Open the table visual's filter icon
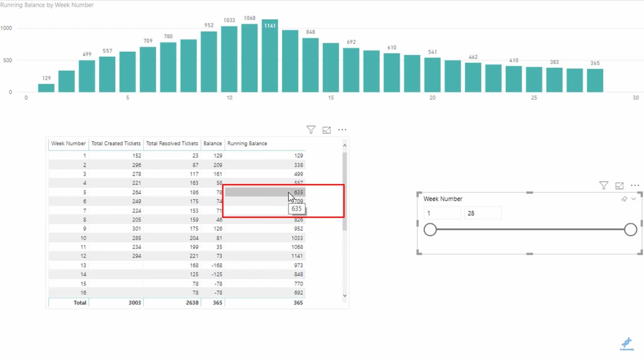Viewport: 644px width, 362px height. (x=311, y=130)
